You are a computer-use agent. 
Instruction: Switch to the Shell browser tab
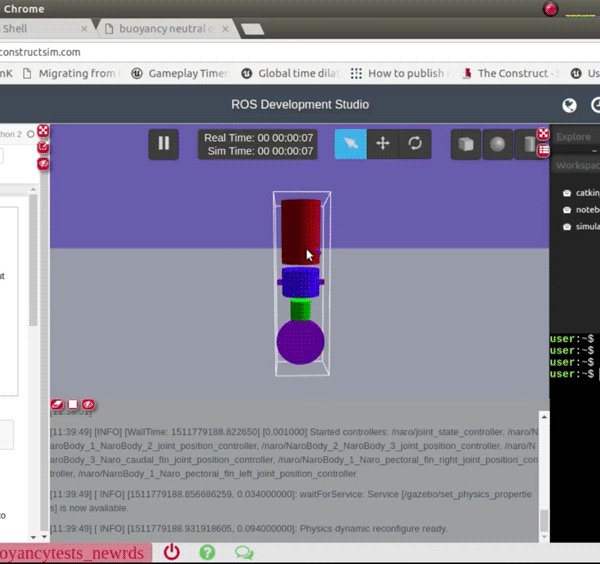[42, 29]
